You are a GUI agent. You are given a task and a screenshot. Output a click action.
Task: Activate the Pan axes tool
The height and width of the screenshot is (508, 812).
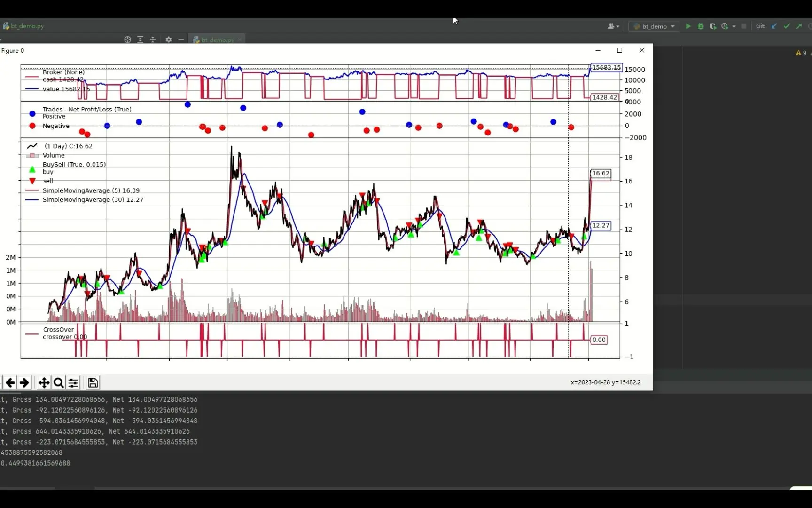44,383
